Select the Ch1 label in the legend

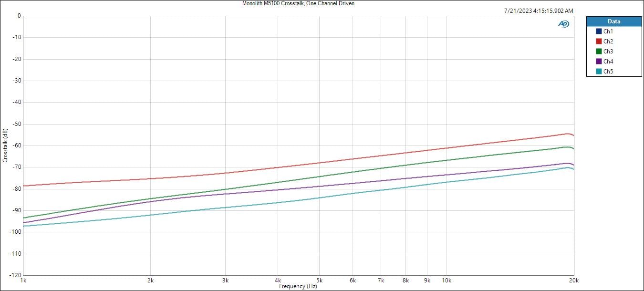coord(608,31)
